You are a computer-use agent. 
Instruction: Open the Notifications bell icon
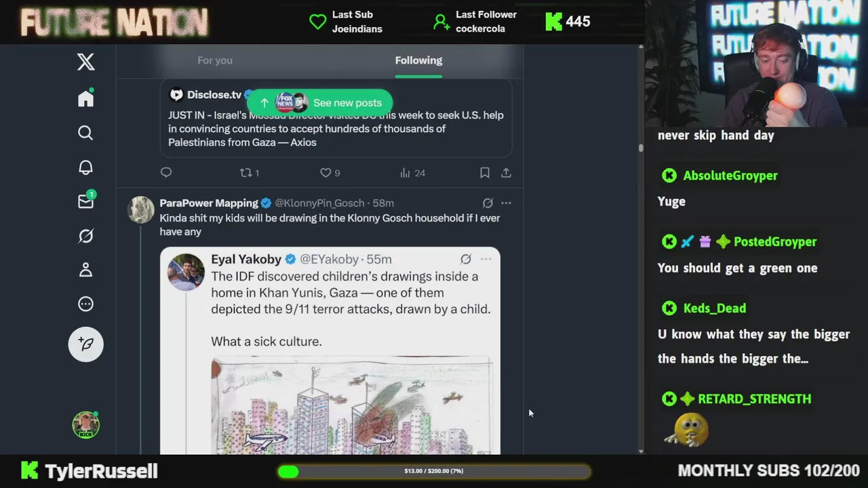(x=85, y=167)
